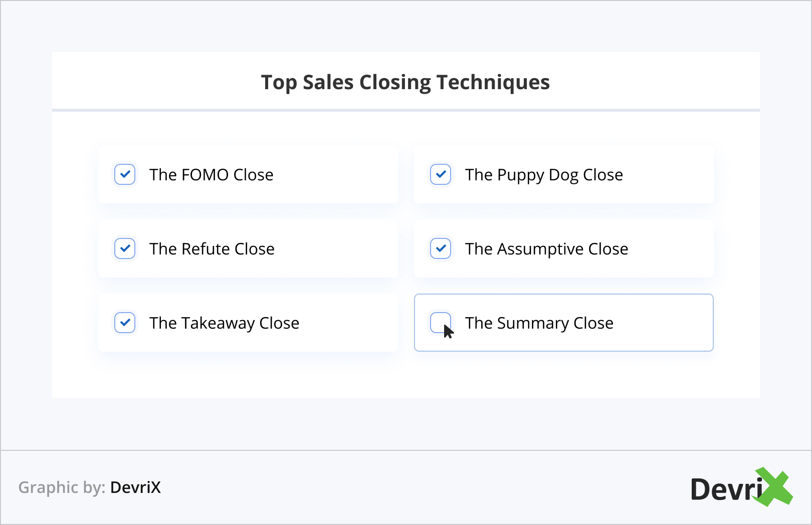812x525 pixels.
Task: Click the footer separator line above credits
Action: click(405, 450)
